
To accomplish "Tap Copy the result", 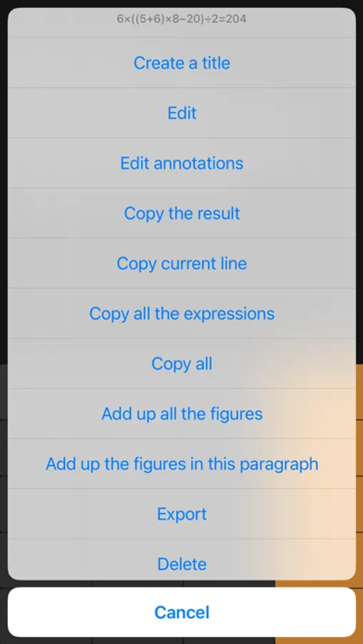I will (182, 213).
